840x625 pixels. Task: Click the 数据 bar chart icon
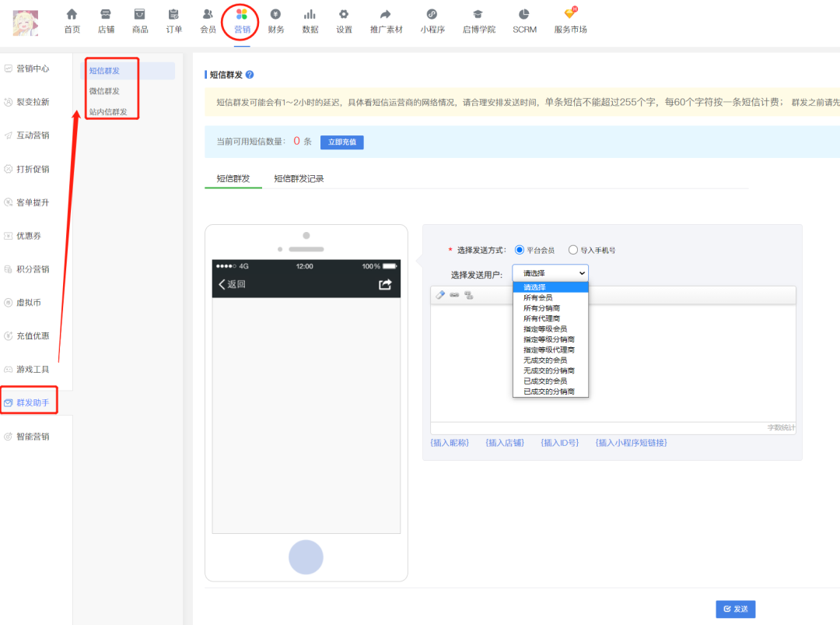point(310,15)
